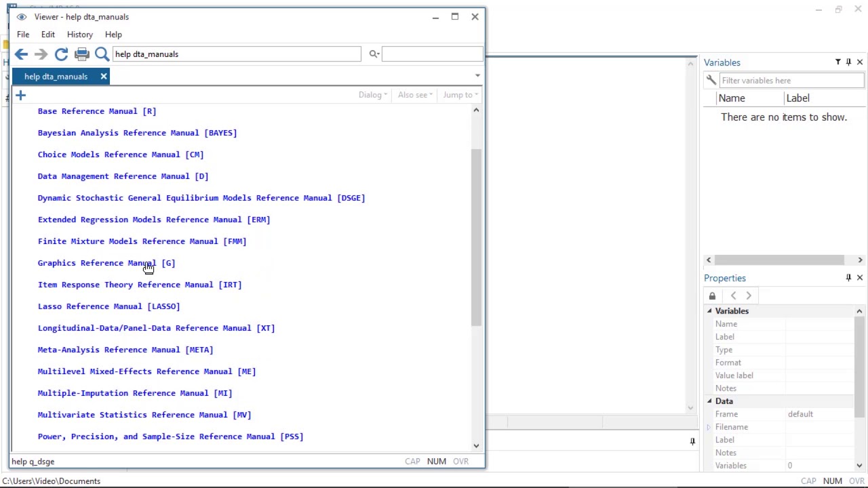Click the Filter variables here field
868x488 pixels.
(791, 81)
